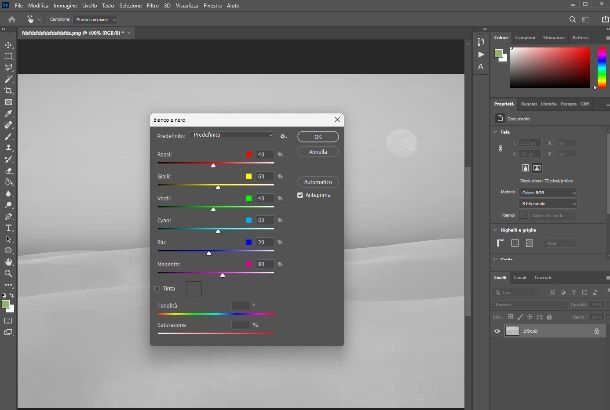This screenshot has width=610, height=410.
Task: Click the Rossi slider handle
Action: pos(213,165)
